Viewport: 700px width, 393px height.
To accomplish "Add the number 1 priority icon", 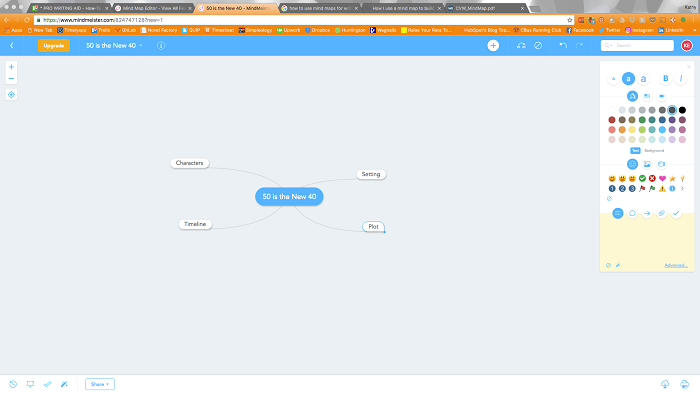I will click(x=612, y=189).
